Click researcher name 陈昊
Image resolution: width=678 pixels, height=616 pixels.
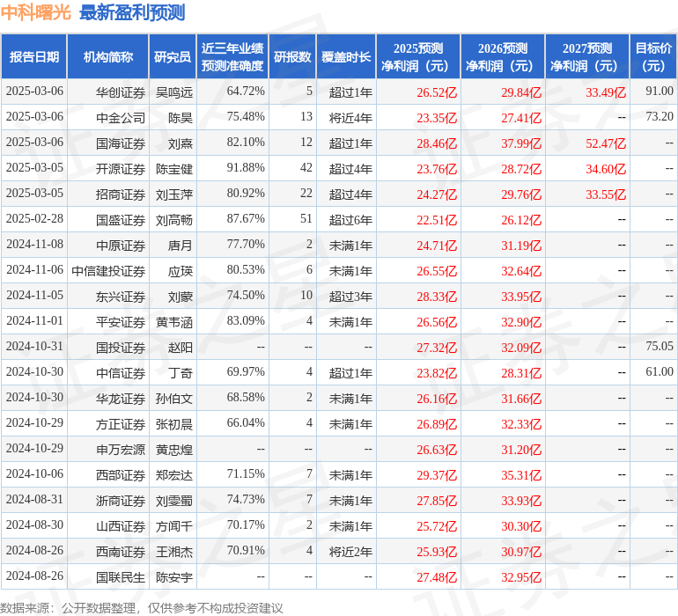(x=181, y=118)
